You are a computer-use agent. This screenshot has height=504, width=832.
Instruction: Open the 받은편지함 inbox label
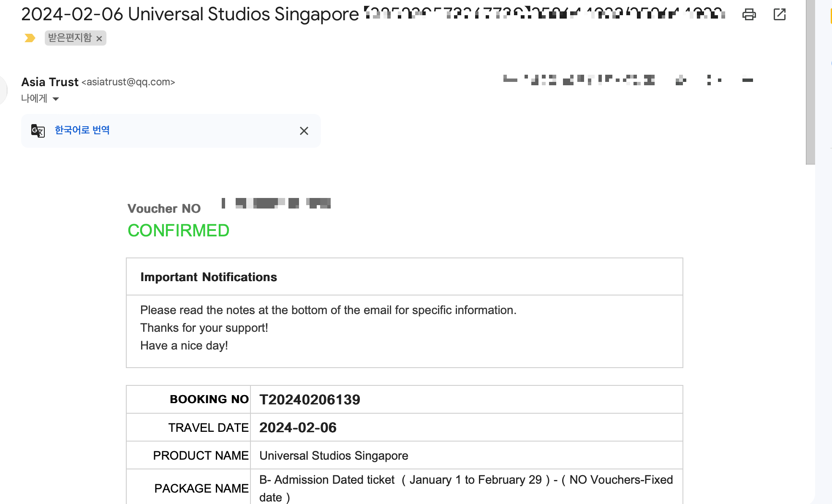(70, 38)
